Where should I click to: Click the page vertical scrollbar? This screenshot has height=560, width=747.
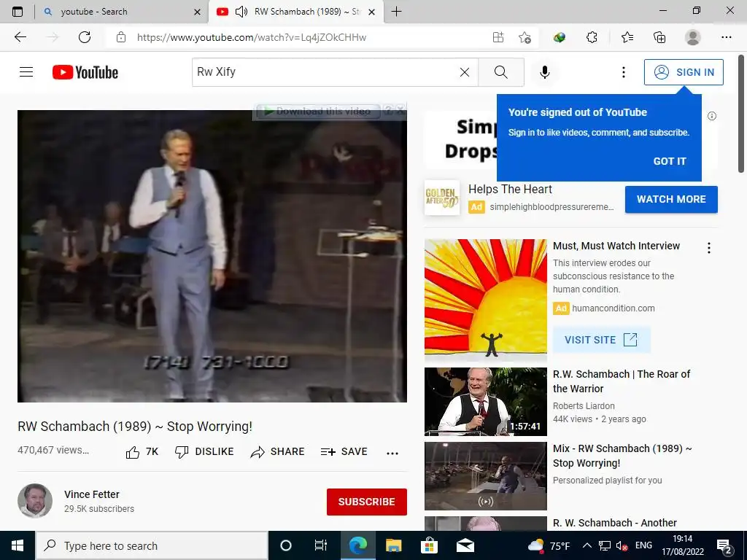(x=741, y=114)
